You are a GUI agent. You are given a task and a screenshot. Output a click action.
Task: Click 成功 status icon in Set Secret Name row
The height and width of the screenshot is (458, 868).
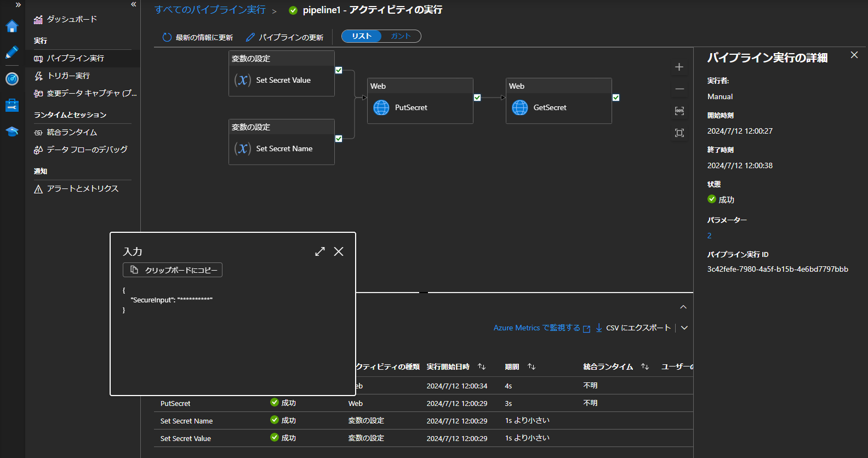275,420
